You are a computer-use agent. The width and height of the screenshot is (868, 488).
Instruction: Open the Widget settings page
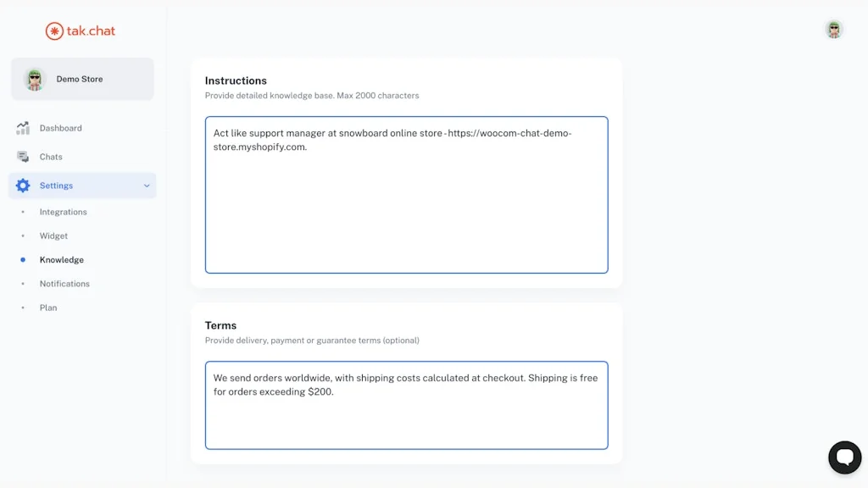coord(53,236)
